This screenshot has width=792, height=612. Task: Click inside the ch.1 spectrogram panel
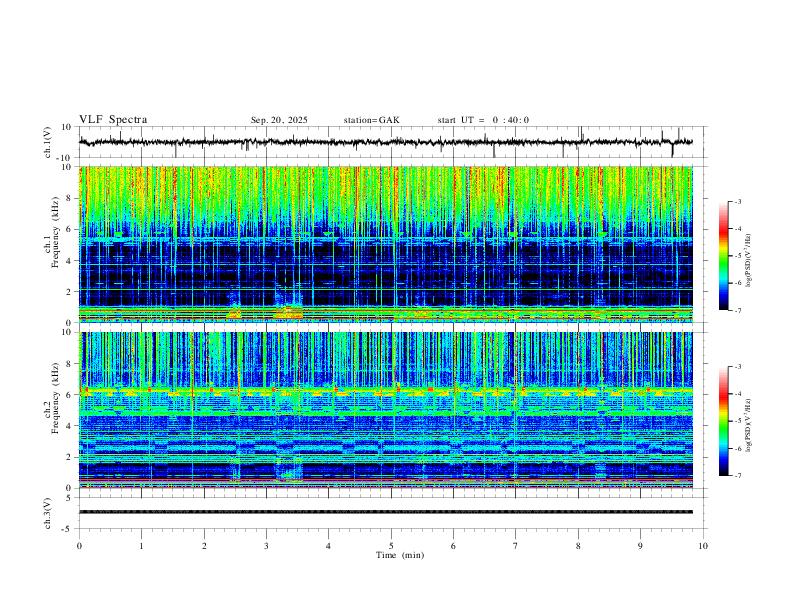click(x=386, y=244)
